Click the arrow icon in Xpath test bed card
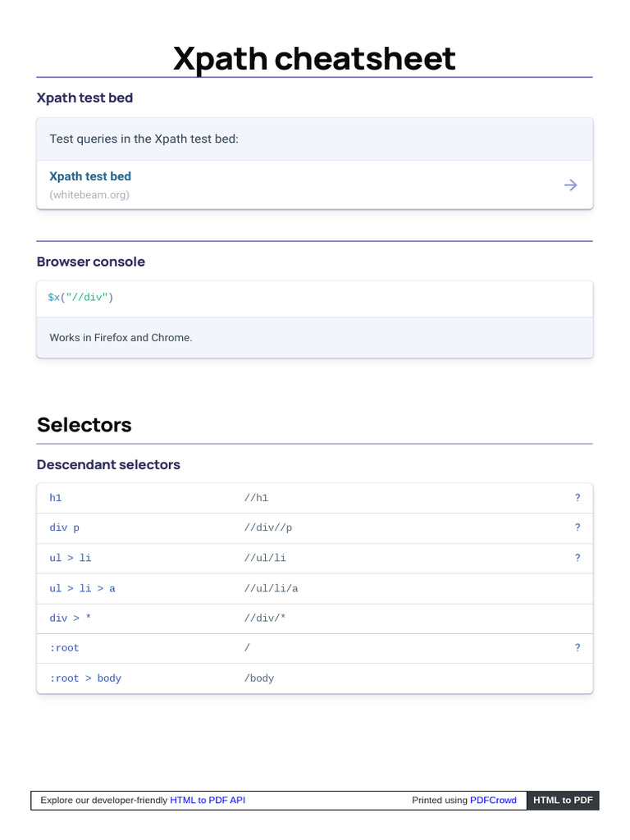The height and width of the screenshot is (840, 630). [x=571, y=185]
